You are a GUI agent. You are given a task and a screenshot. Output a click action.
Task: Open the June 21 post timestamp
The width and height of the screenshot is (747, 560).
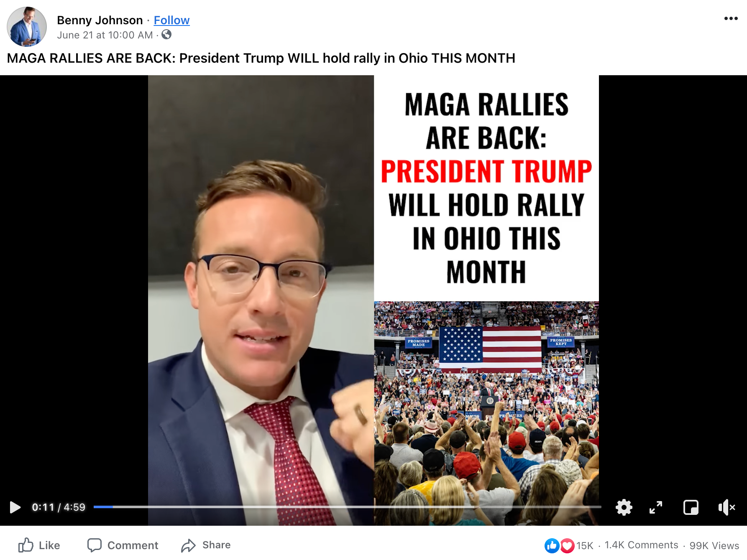pos(105,35)
